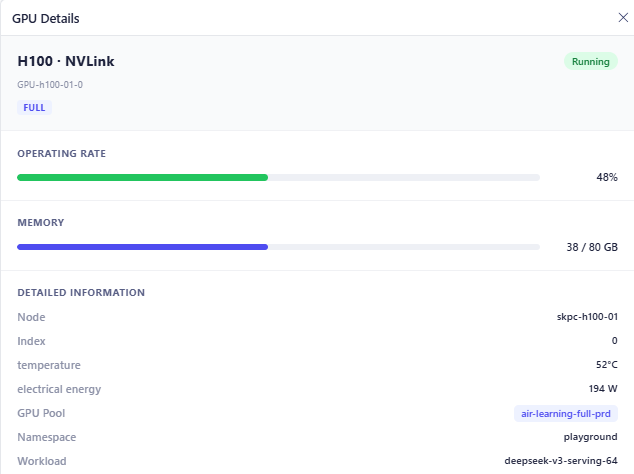Click the DETAILED INFORMATION section heading

81,292
